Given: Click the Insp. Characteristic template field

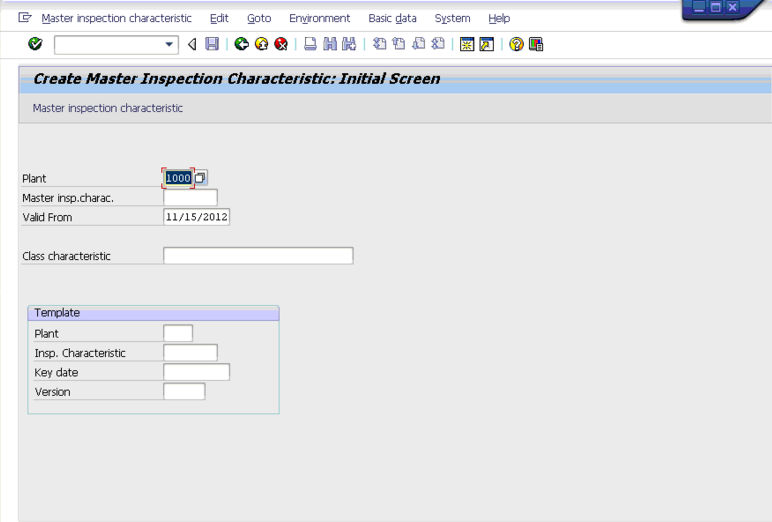Looking at the screenshot, I should coord(190,353).
